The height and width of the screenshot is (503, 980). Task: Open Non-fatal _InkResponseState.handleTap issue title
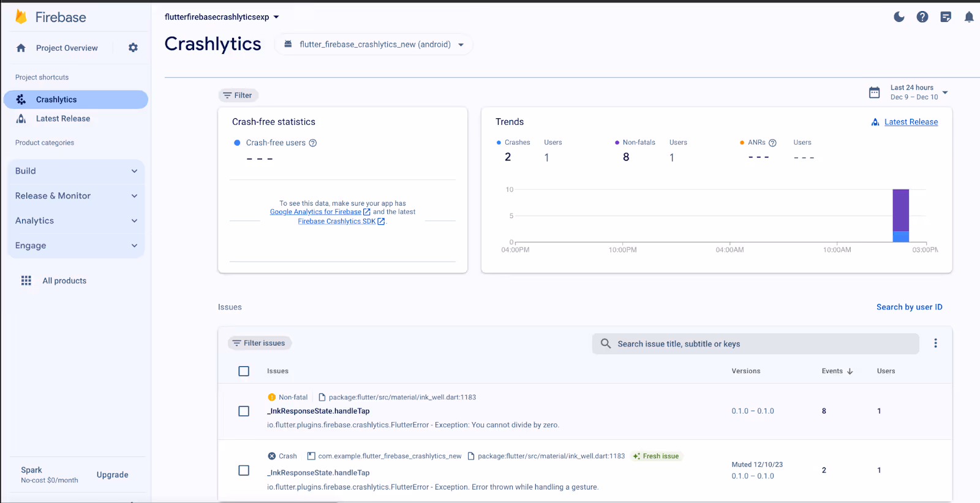(318, 411)
